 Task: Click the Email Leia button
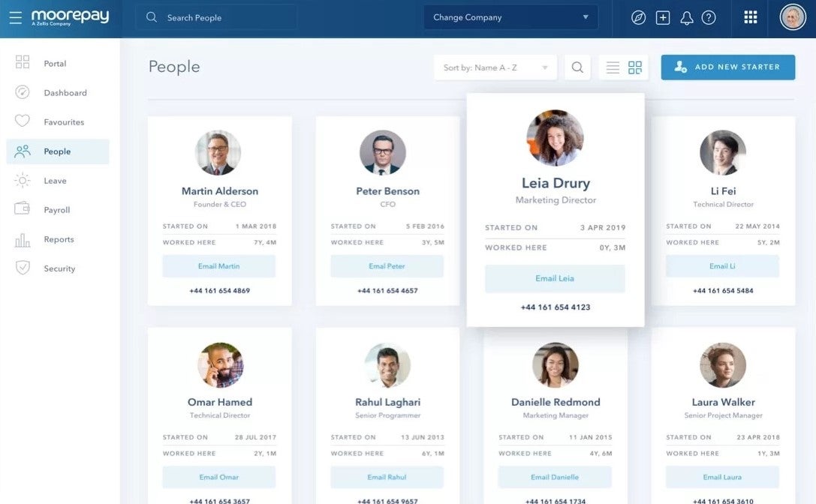555,278
